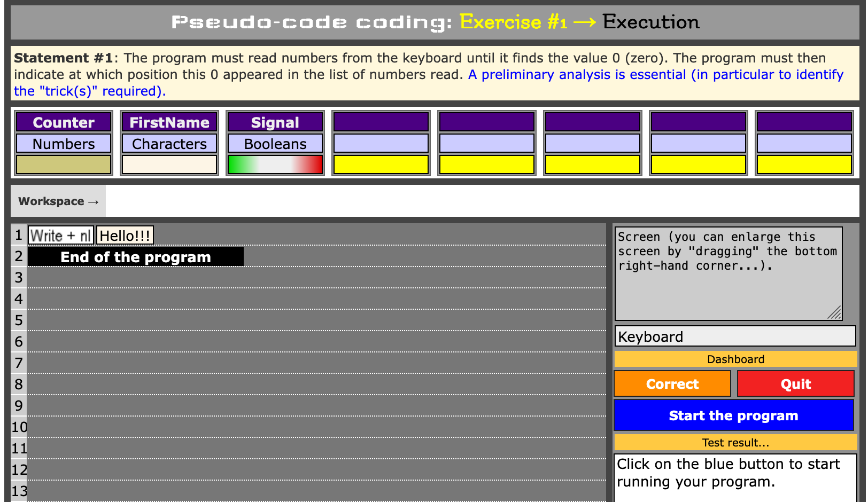The height and width of the screenshot is (502, 868).
Task: Open the Dashboard bar
Action: pyautogui.click(x=735, y=359)
